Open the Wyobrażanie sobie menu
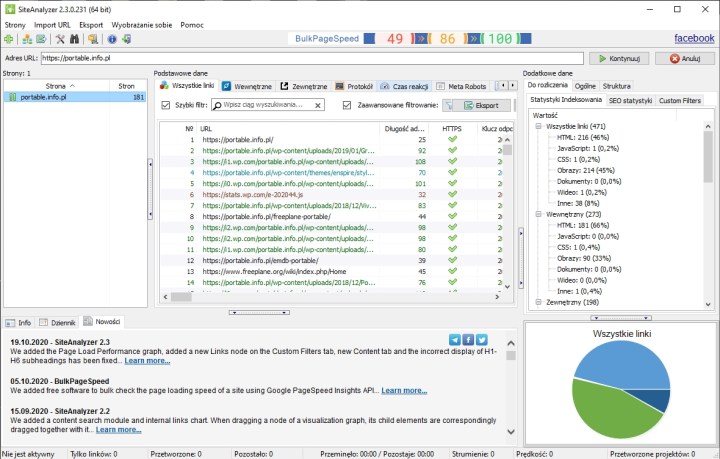The image size is (720, 459). click(x=142, y=25)
